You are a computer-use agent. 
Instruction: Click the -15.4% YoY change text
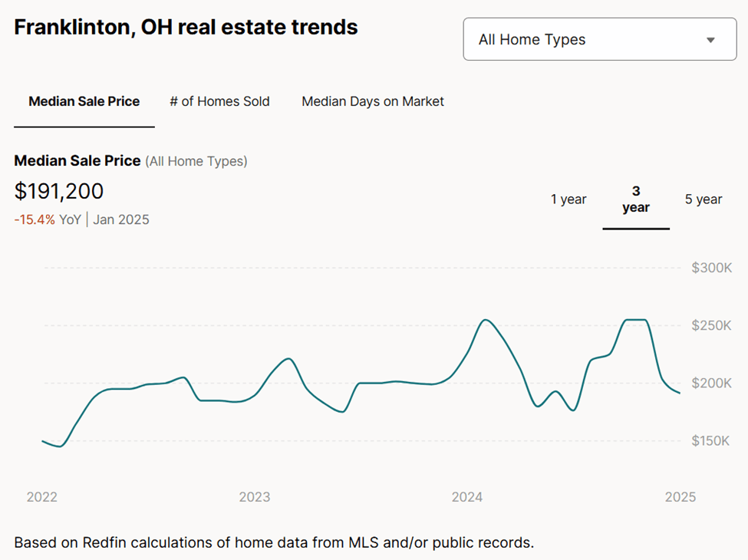pos(35,220)
